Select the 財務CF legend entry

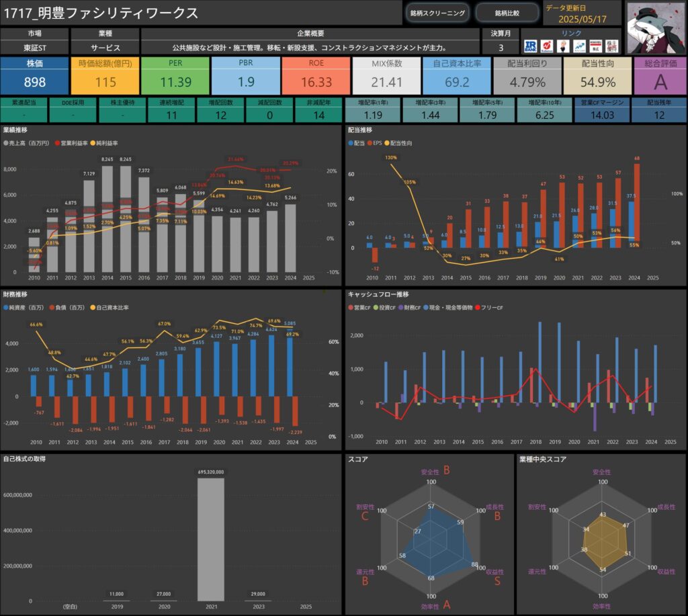point(409,308)
